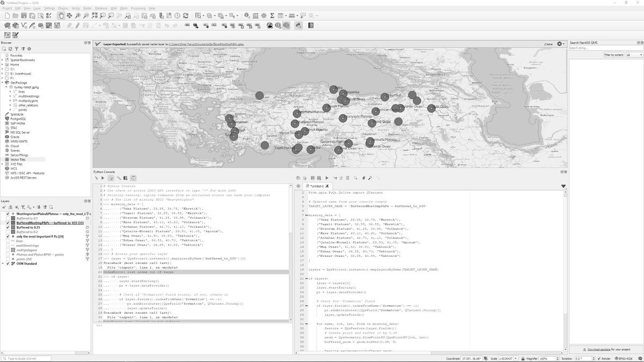Image resolution: width=644 pixels, height=362 pixels.
Task: Click the Zoom In magnifier tool
Action: point(78,16)
